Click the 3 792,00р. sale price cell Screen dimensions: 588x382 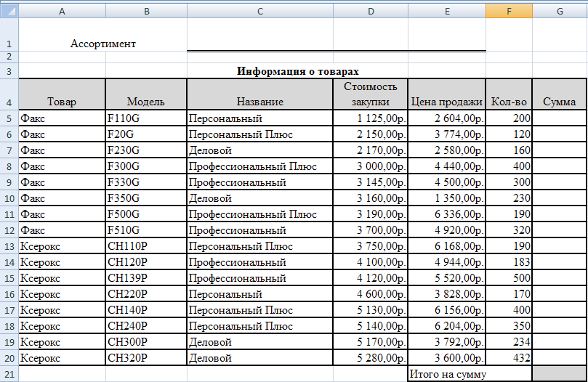(x=447, y=342)
